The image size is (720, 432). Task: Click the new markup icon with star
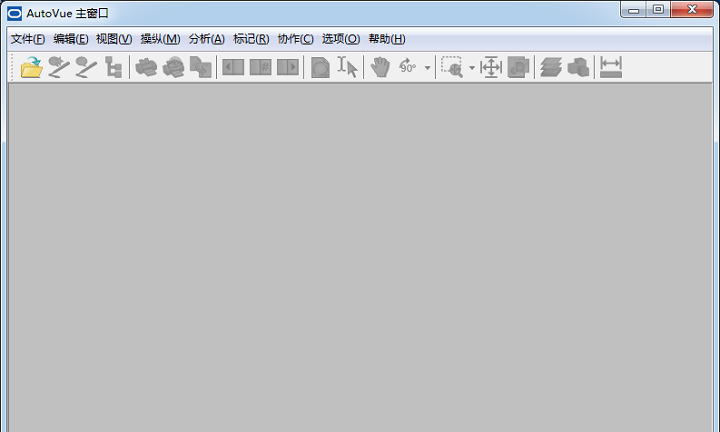click(x=59, y=67)
